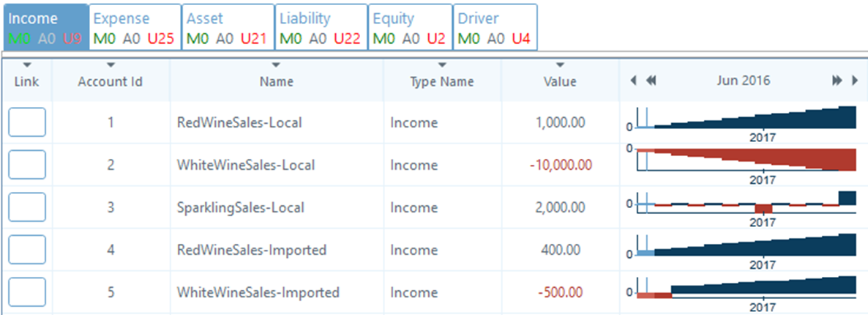Tick the Link box for SparklingSales-Local
Image resolution: width=868 pixels, height=315 pixels.
[27, 207]
